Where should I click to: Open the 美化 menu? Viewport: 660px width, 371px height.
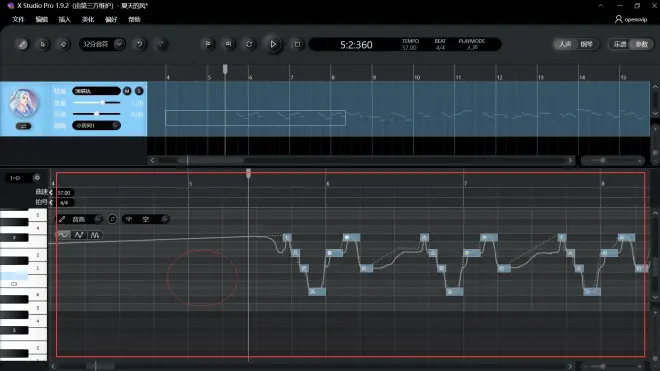(88, 19)
